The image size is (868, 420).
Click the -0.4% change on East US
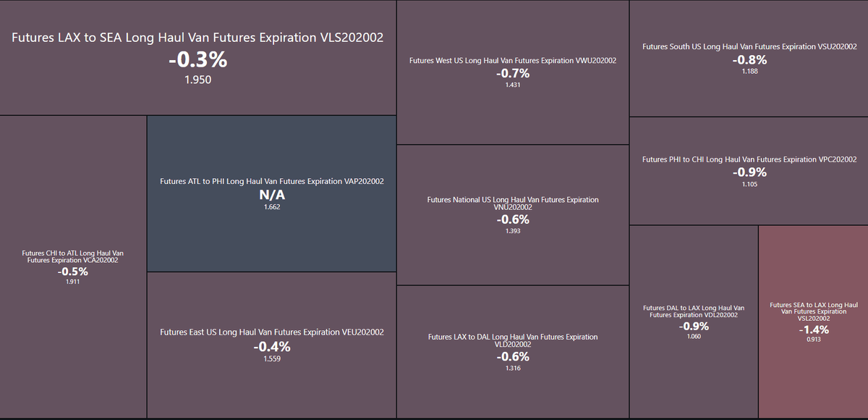[x=271, y=346]
